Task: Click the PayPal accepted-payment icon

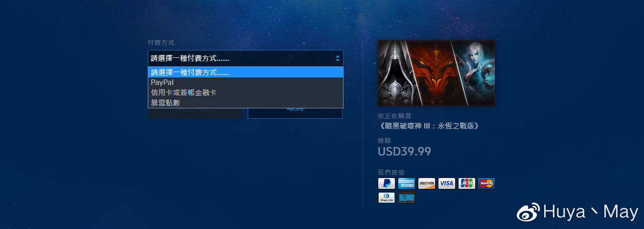Action: tap(387, 183)
